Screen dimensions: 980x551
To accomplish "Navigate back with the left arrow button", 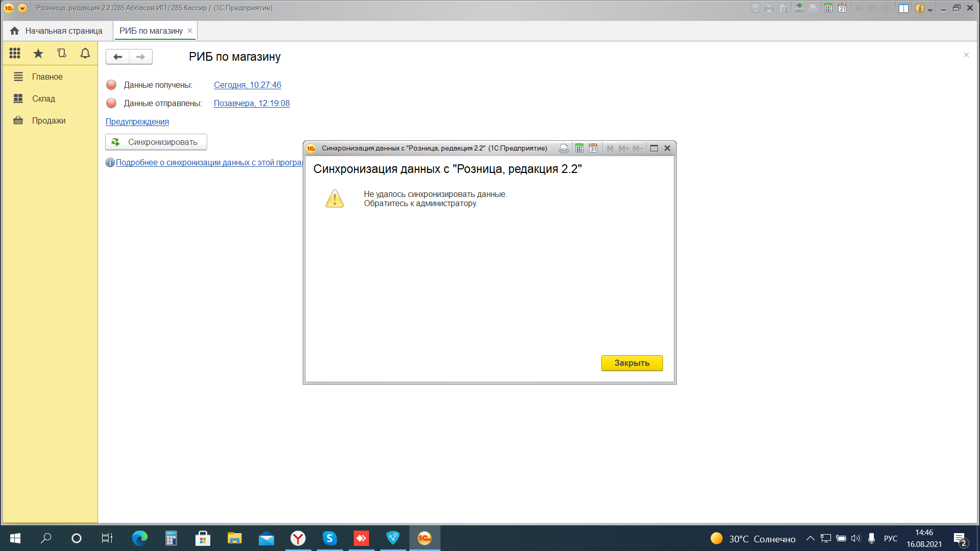I will click(117, 57).
